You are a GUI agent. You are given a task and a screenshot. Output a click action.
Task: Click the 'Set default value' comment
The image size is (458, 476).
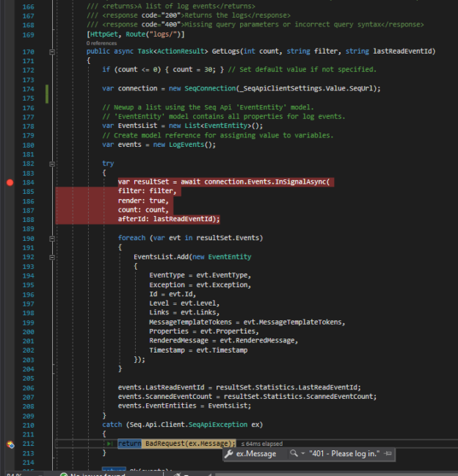pyautogui.click(x=302, y=70)
